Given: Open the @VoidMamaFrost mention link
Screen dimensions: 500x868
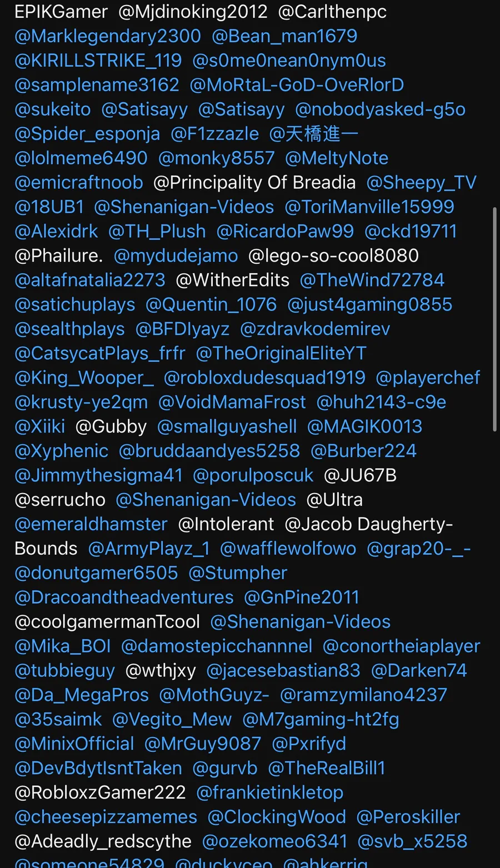Looking at the screenshot, I should [x=232, y=403].
